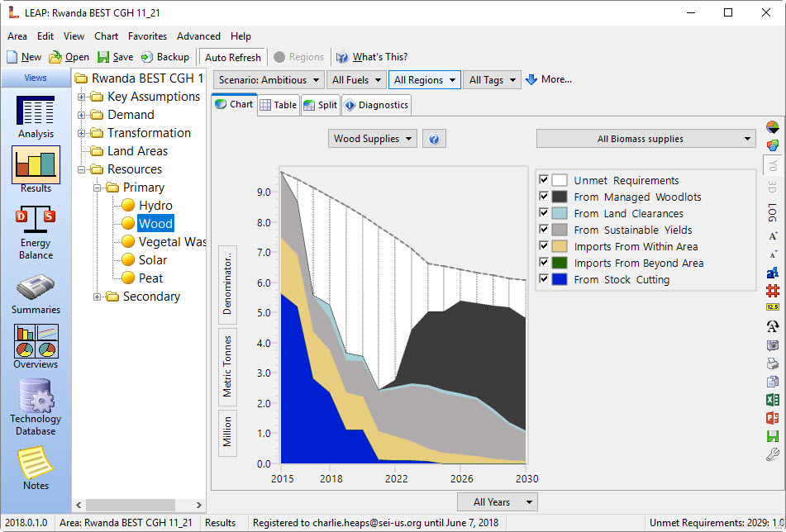Open the Notes view

pyautogui.click(x=36, y=468)
